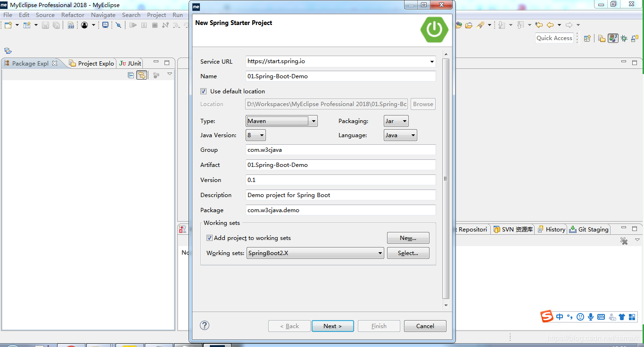The image size is (644, 347).
Task: Switch to Debug perspective bug icon
Action: click(x=624, y=39)
